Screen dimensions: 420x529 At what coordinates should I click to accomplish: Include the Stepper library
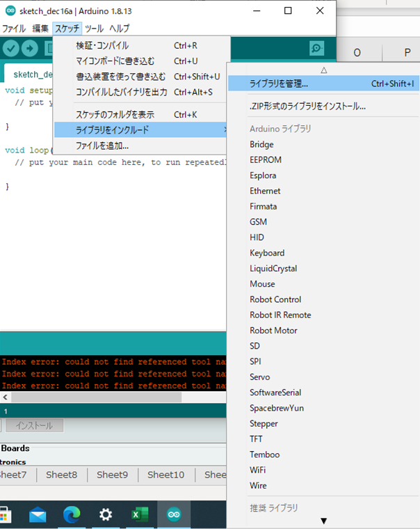click(x=323, y=424)
